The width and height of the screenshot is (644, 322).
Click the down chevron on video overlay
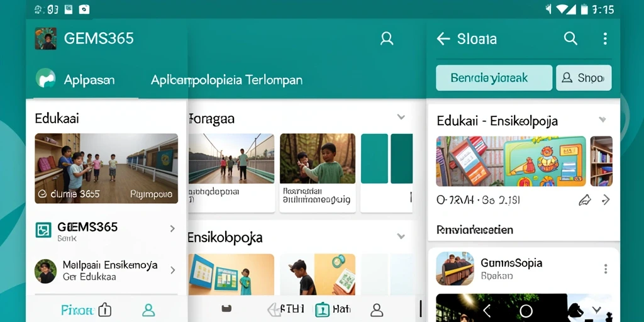(x=597, y=309)
